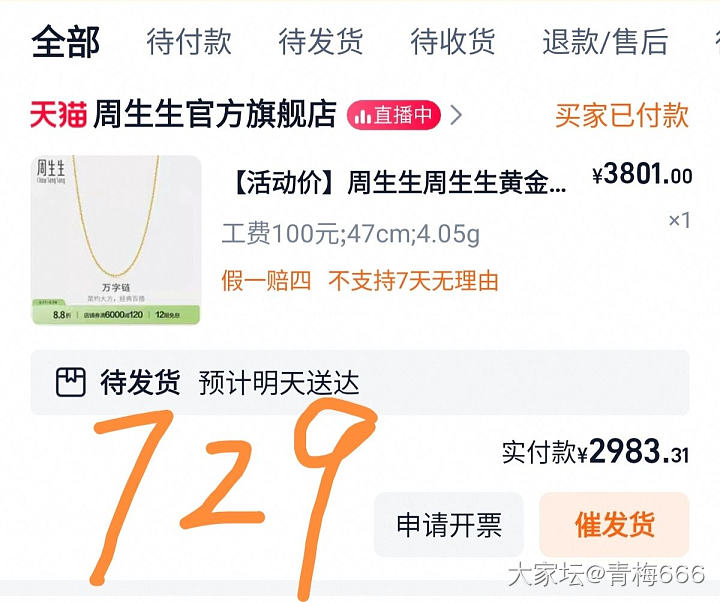This screenshot has width=720, height=602.
Task: Open the 退款/售后 tab
Action: [605, 42]
